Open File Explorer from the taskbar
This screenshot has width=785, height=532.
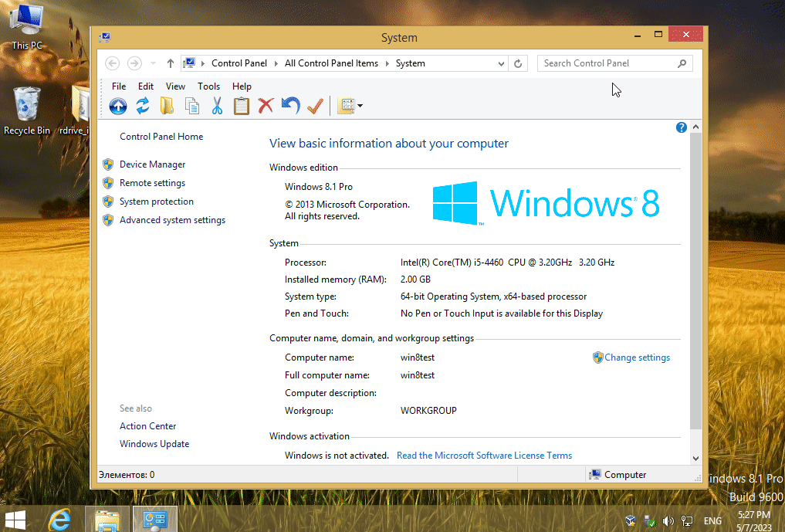[107, 520]
